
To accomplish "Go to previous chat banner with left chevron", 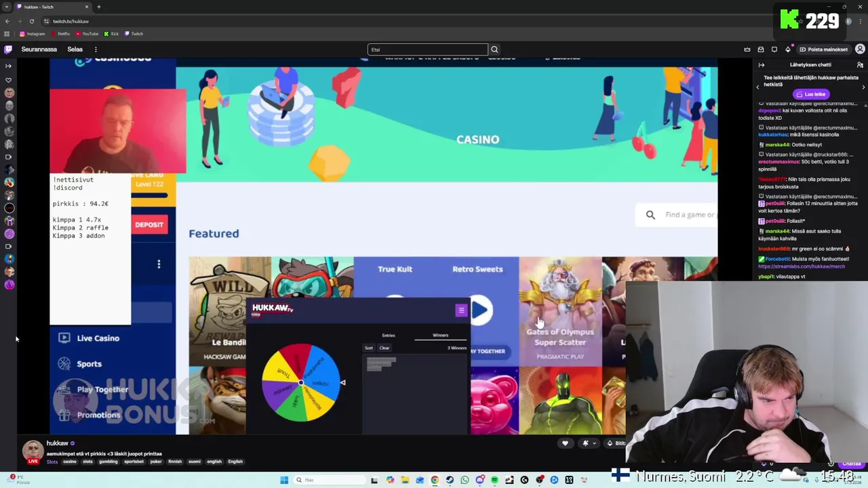I will [x=757, y=87].
